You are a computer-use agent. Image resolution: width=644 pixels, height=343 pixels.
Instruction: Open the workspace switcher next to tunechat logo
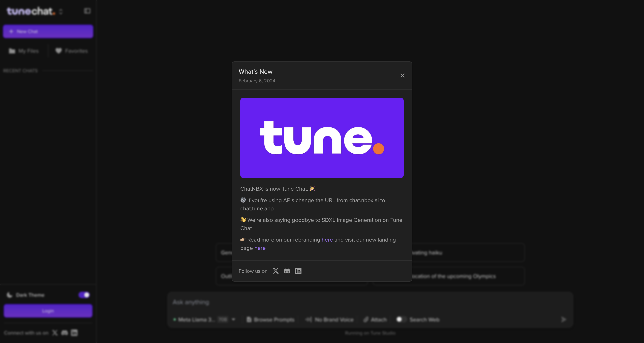[x=61, y=11]
